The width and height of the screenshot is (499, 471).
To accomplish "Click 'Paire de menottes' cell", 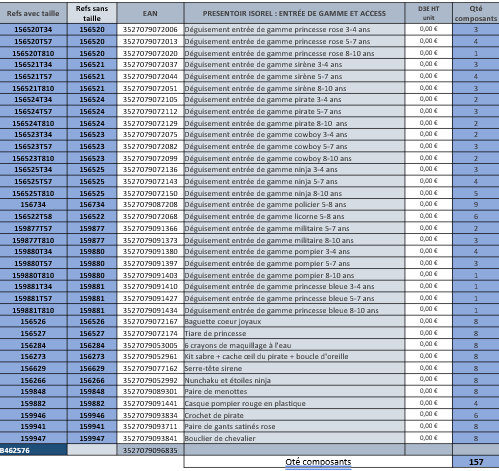I will (294, 391).
